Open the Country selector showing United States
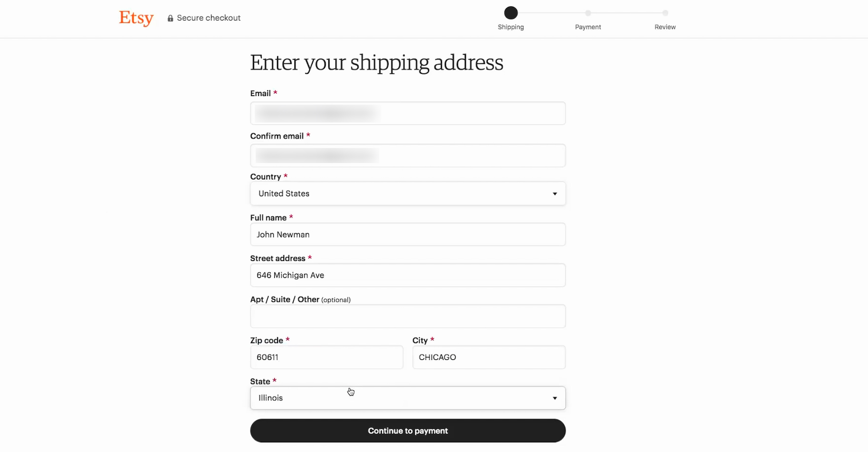Viewport: 868px width, 452px height. (407, 193)
